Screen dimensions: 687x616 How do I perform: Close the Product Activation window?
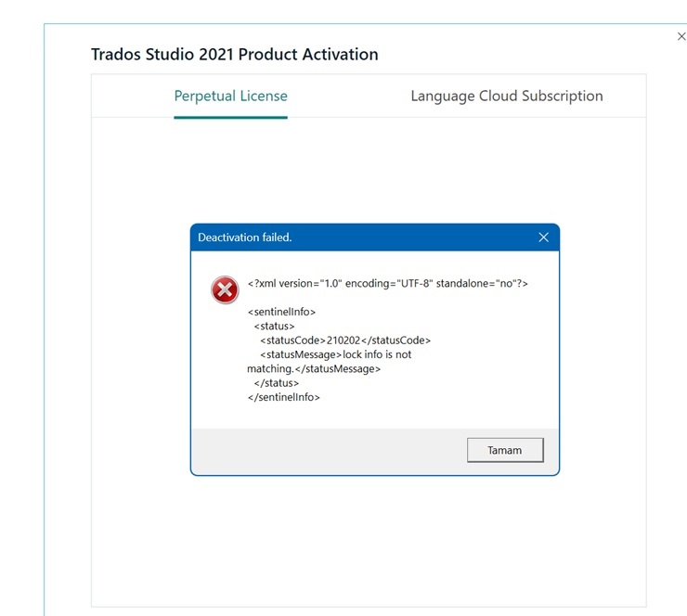point(681,36)
